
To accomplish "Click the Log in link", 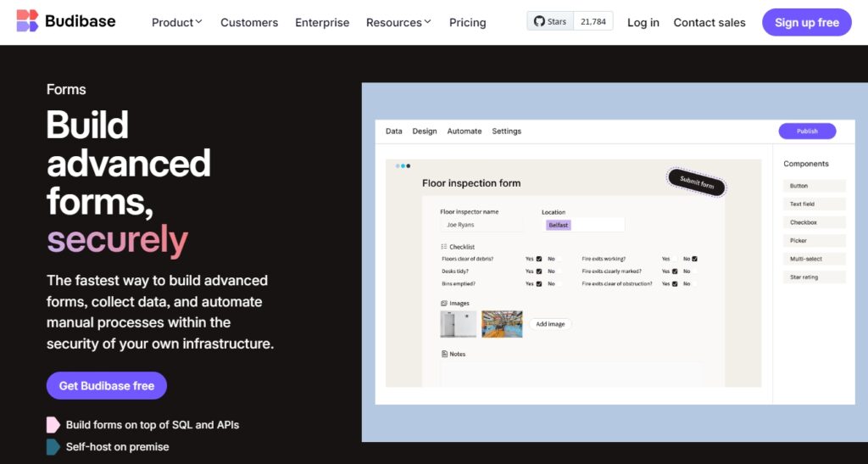I will tap(643, 23).
